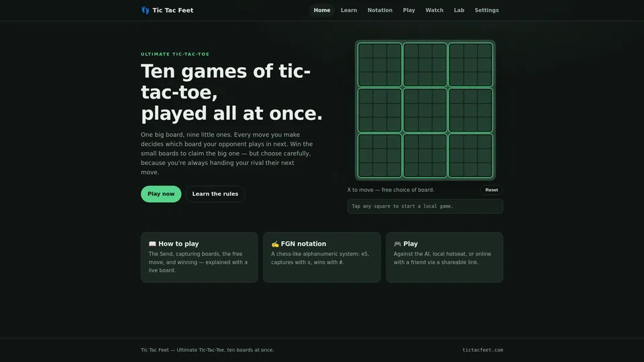Click the 'Ten games of tic-tac-toe' headline
644x362 pixels.
coord(231,93)
